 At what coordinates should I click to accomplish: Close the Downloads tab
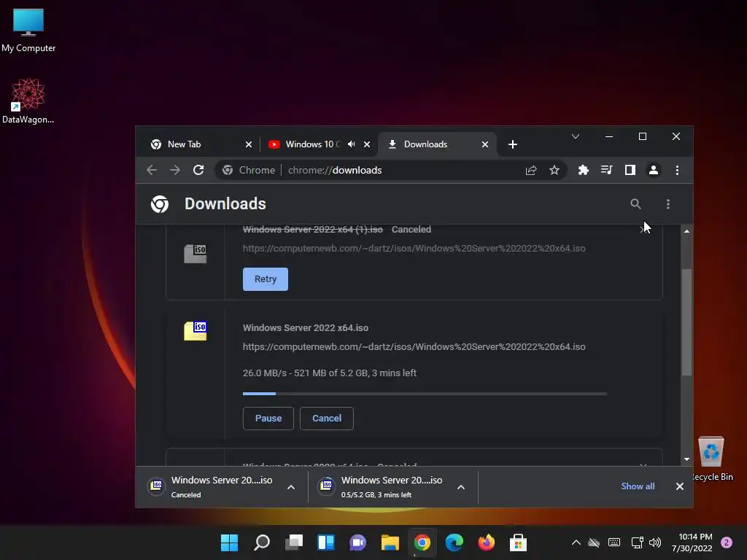485,144
